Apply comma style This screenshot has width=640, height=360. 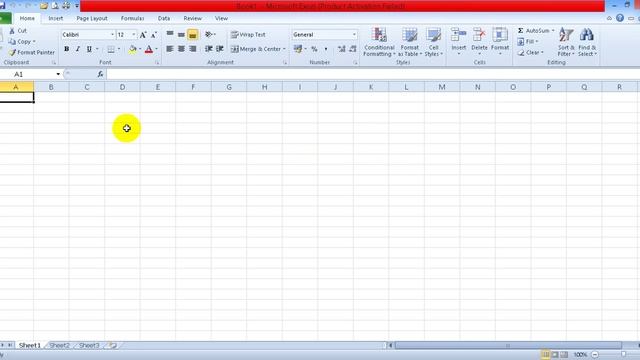(x=326, y=49)
